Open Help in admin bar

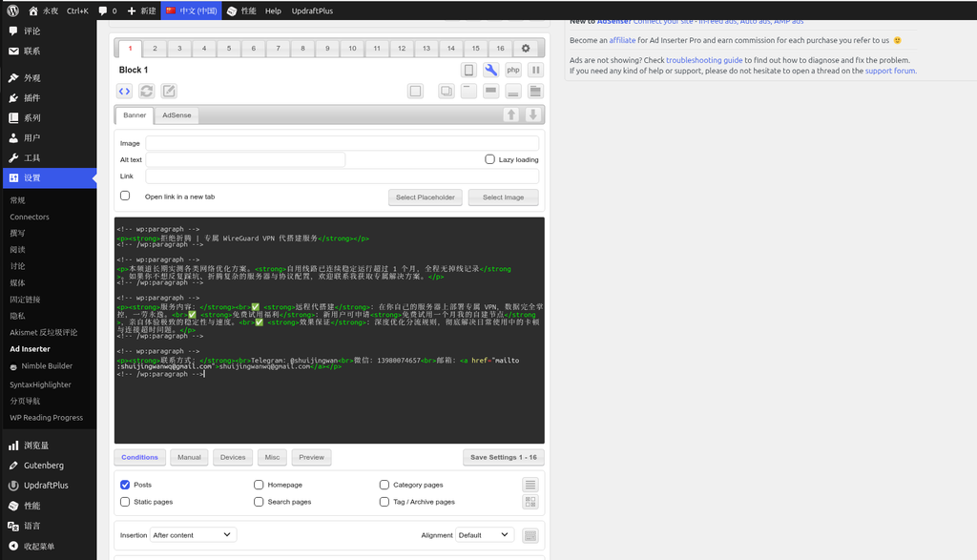click(273, 10)
